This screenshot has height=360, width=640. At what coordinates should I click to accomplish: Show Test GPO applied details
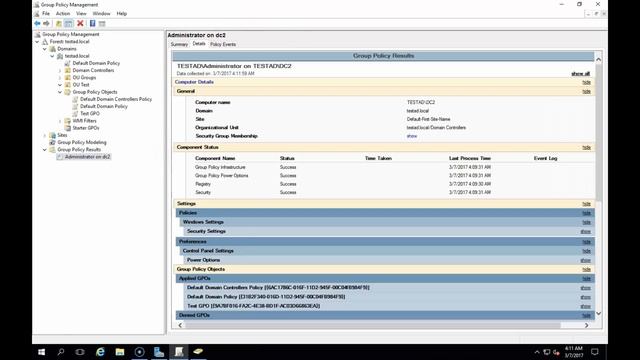[586, 306]
